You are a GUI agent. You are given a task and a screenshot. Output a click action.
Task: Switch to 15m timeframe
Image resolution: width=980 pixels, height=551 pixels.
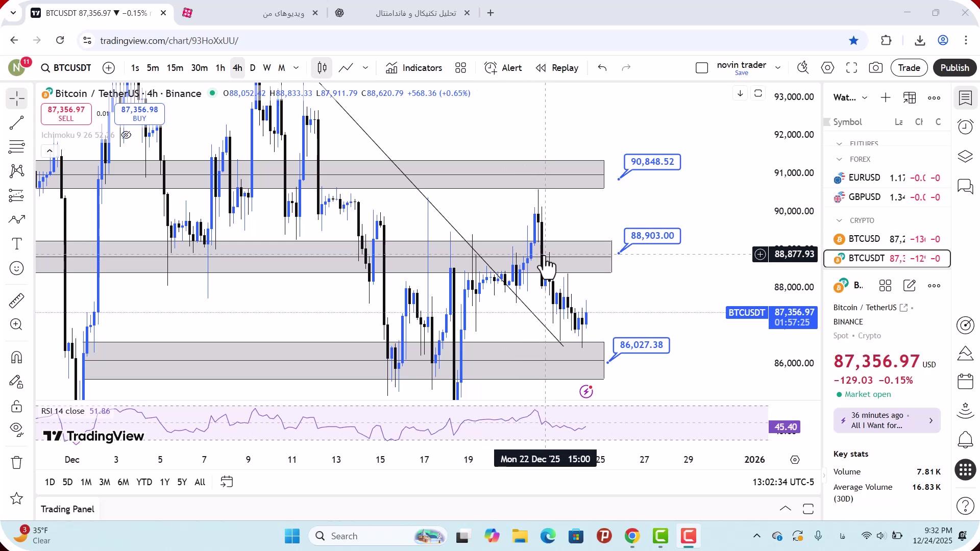175,68
